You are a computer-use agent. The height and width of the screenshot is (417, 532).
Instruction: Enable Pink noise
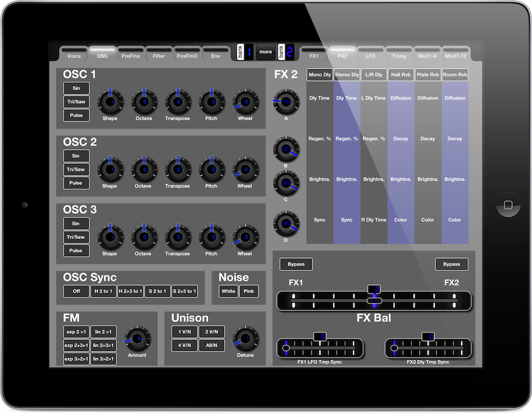249,291
